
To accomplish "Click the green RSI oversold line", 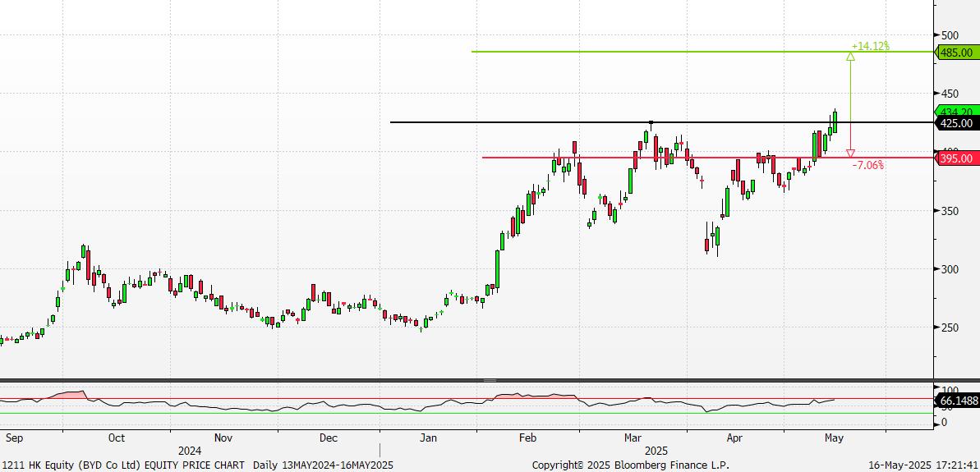I will pyautogui.click(x=467, y=413).
